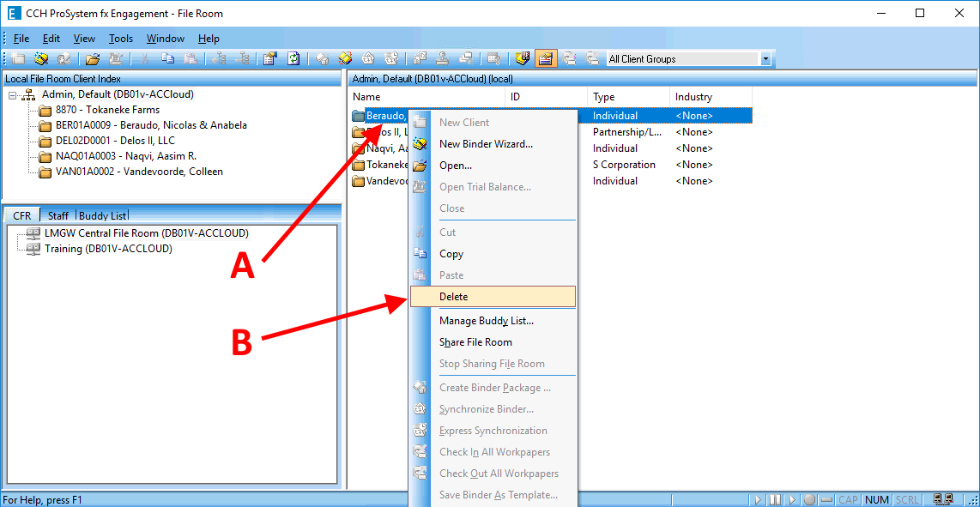Click the Properties toolbar icon left of Refresh
Viewport: 980px width, 507px height.
point(270,59)
